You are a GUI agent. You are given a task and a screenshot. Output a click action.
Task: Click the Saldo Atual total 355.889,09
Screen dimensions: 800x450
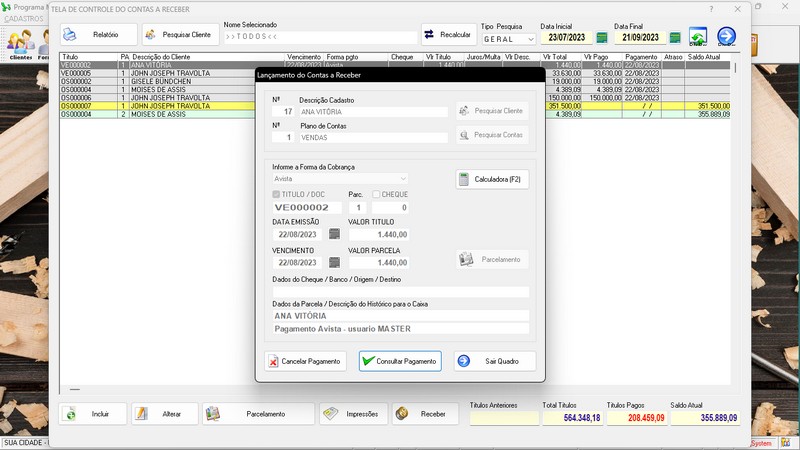click(704, 418)
